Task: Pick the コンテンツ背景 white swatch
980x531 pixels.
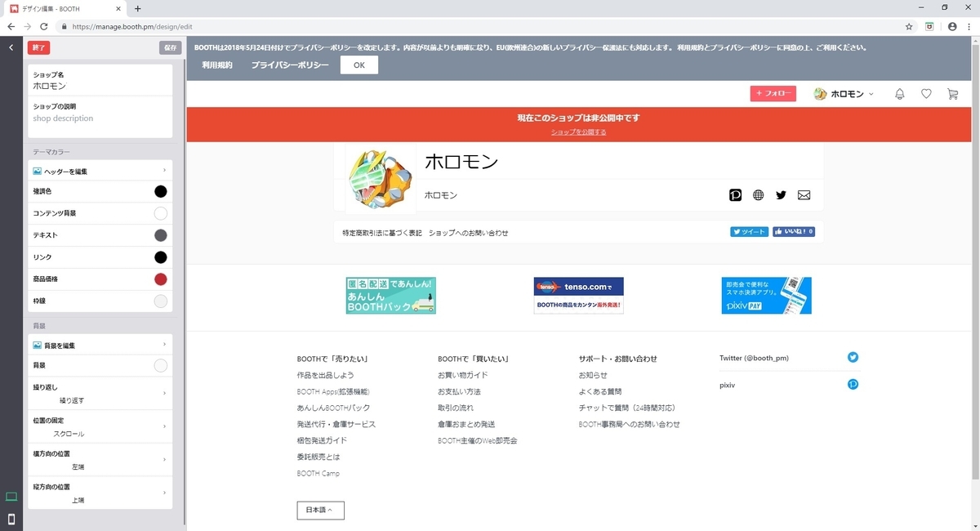Action: [x=161, y=213]
